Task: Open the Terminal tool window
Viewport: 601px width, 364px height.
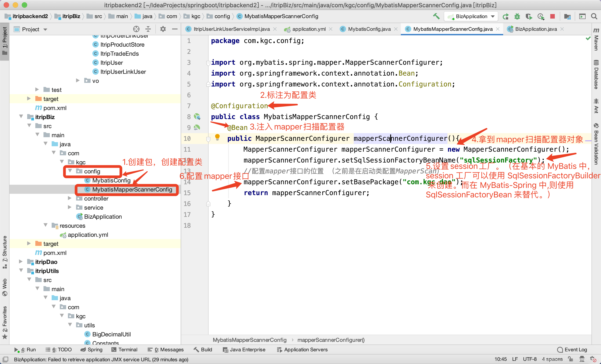Action: [x=124, y=349]
